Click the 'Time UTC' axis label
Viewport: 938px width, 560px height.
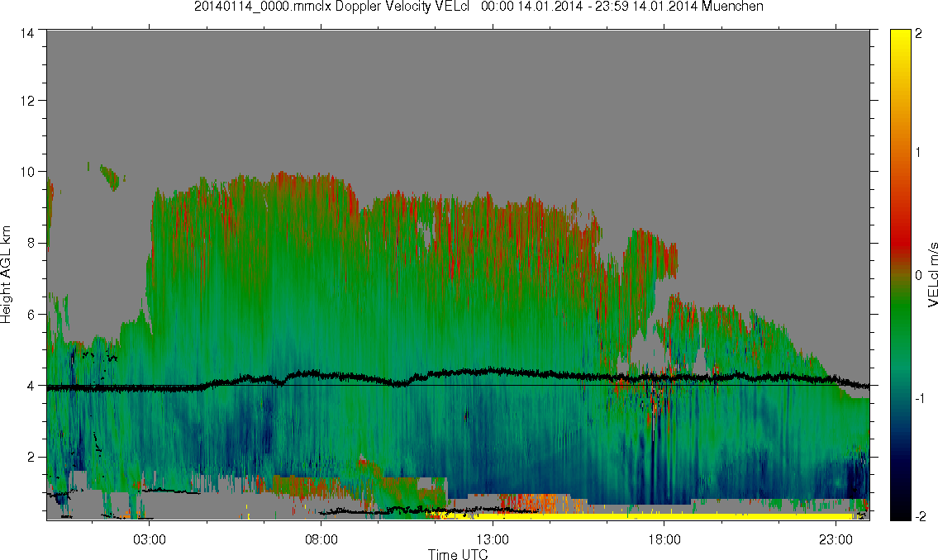(458, 554)
